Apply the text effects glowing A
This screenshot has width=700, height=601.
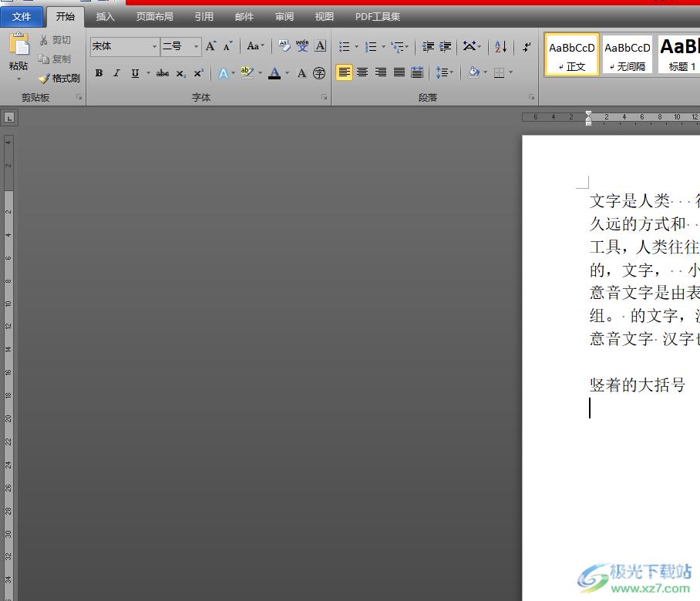click(224, 73)
